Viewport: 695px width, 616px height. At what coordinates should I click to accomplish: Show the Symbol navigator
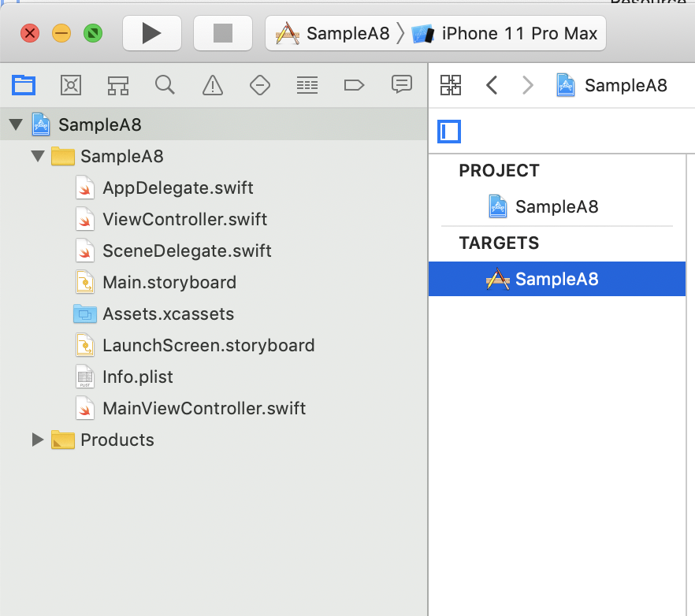tap(118, 85)
